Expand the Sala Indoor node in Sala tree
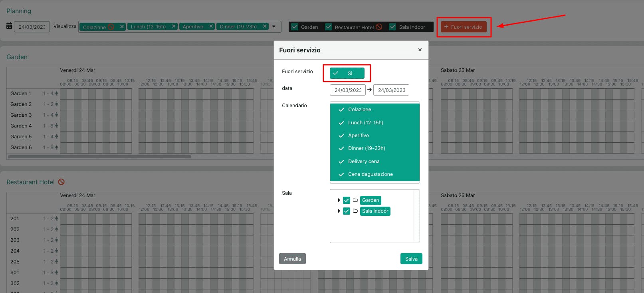 [x=339, y=211]
